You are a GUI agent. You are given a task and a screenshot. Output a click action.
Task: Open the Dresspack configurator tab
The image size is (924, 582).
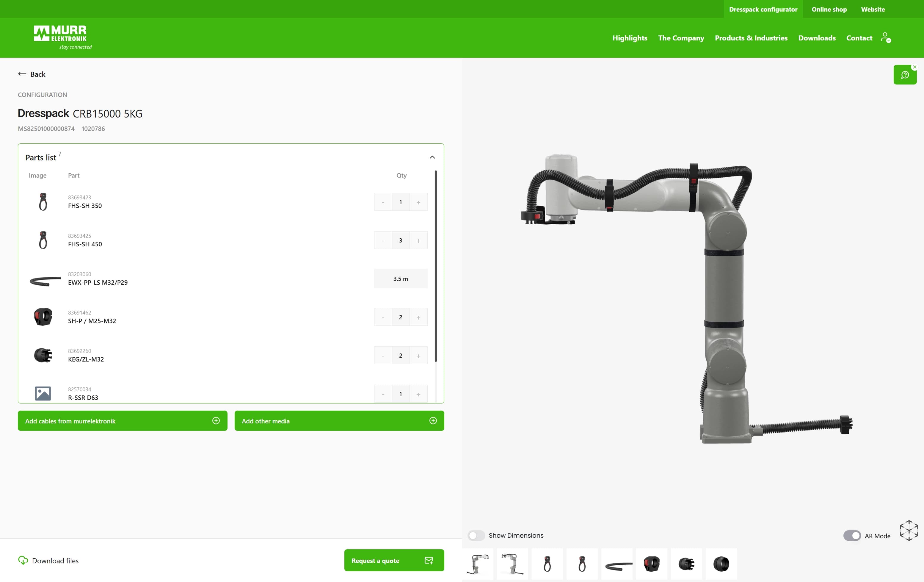click(x=763, y=9)
